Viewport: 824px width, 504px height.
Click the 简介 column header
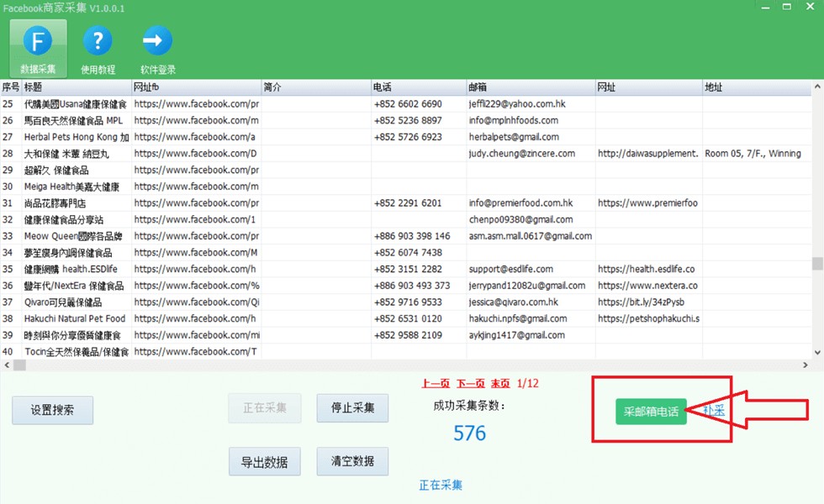[x=316, y=87]
